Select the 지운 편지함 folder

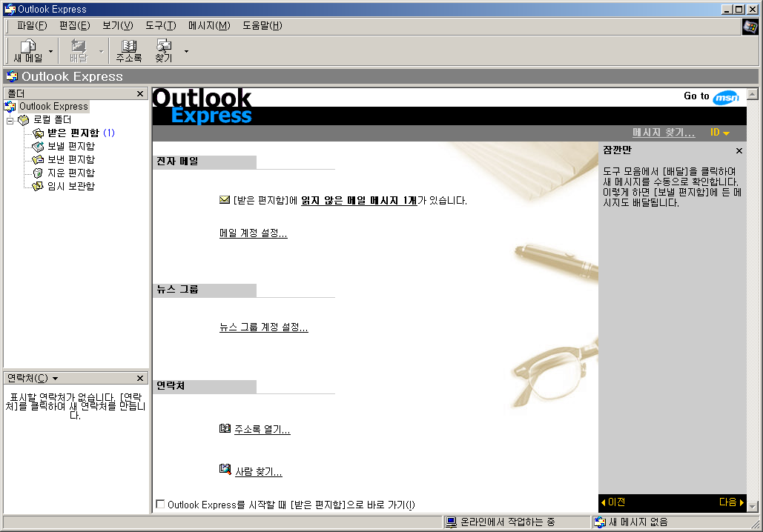point(71,173)
